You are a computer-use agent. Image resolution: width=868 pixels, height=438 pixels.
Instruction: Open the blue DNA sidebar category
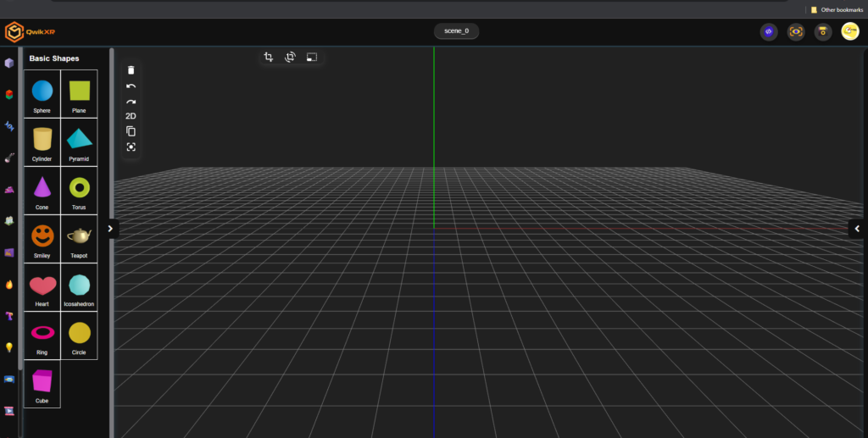pos(8,126)
